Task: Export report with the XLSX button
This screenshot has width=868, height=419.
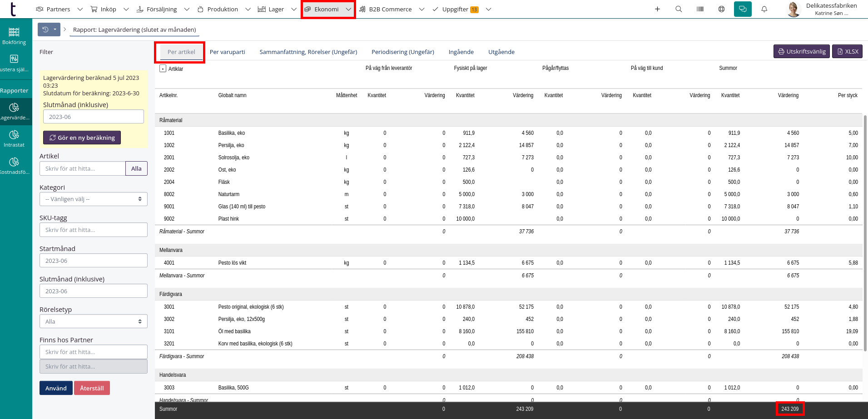Action: 847,51
